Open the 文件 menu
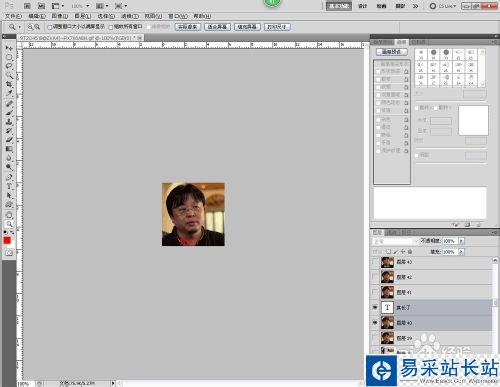Viewport: 500px width, 387px height. [x=13, y=16]
